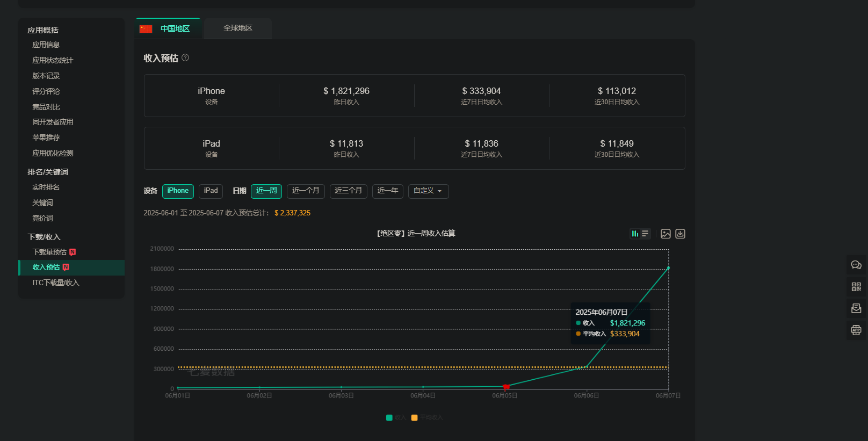Viewport: 868px width, 441px height.
Task: Click the 06月07日 data point on chart
Action: (x=668, y=268)
